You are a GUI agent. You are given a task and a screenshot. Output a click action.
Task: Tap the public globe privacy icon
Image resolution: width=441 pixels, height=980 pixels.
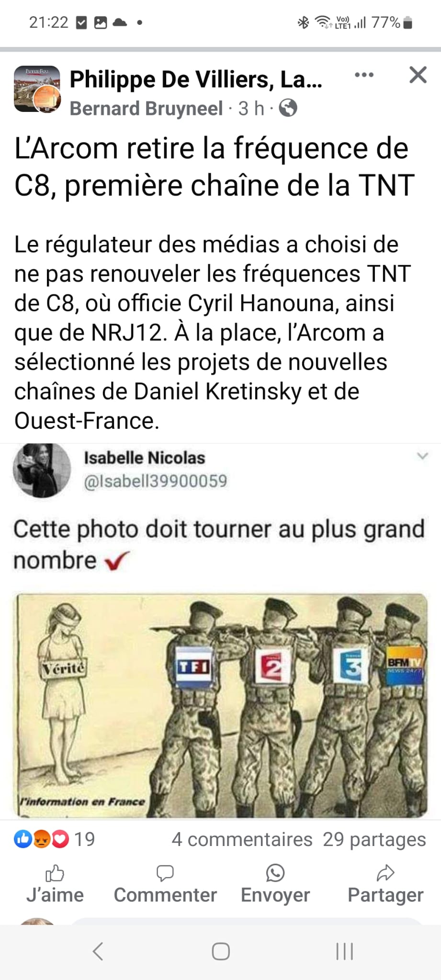coord(288,108)
